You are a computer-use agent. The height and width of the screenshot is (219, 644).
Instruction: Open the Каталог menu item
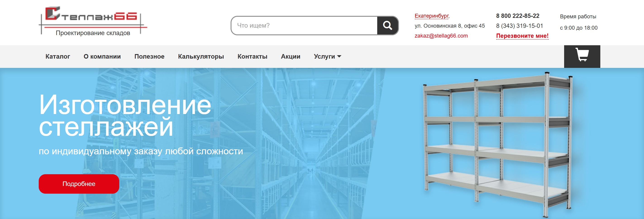pos(58,57)
